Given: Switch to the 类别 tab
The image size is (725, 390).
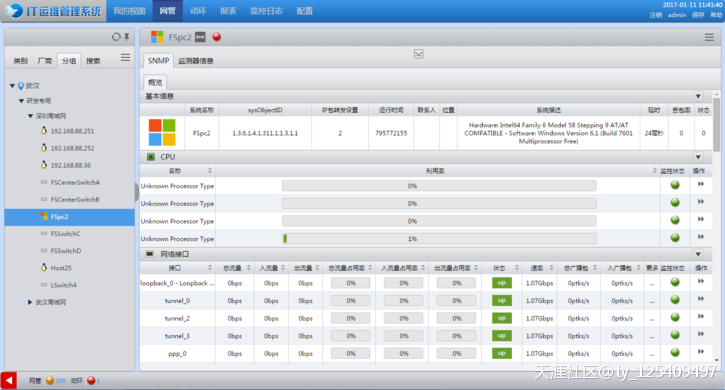Looking at the screenshot, I should coord(20,61).
